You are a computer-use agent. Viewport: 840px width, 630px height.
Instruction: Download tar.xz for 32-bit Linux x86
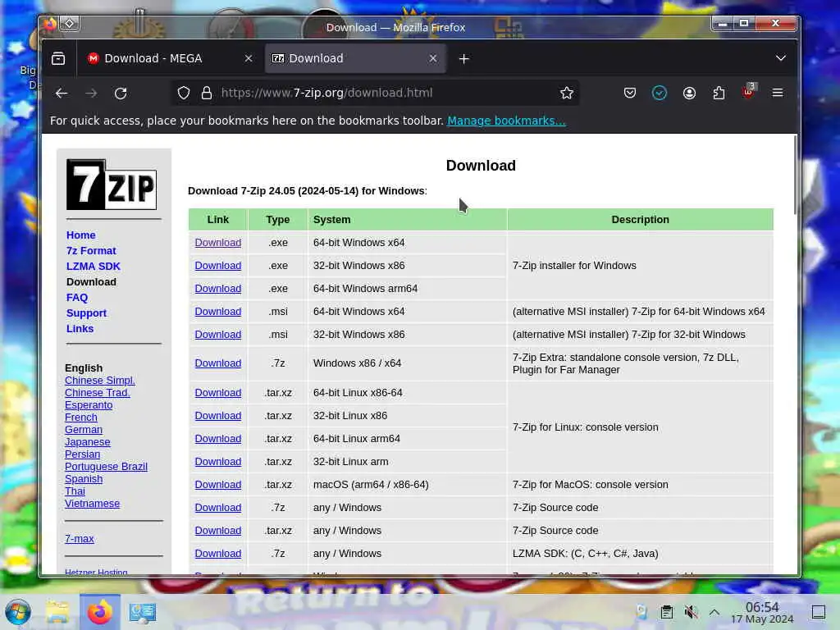(218, 416)
